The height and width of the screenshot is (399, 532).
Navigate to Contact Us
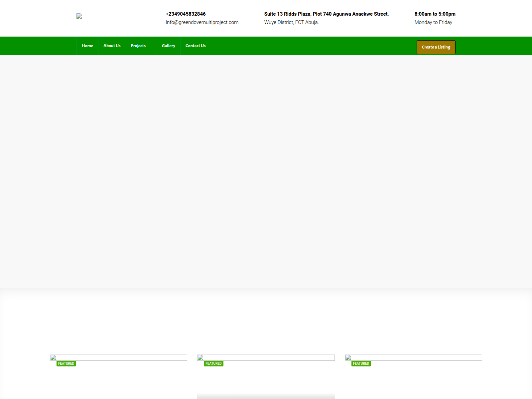(x=196, y=46)
